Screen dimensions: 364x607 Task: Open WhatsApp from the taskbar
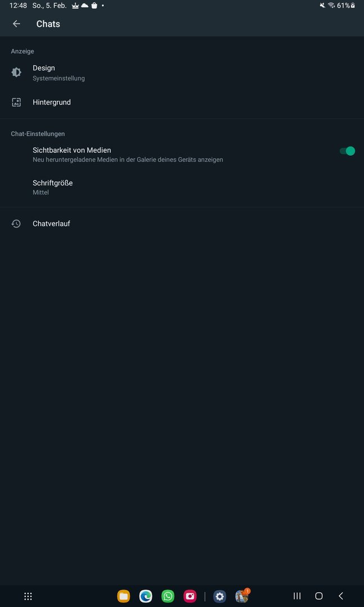tap(168, 596)
